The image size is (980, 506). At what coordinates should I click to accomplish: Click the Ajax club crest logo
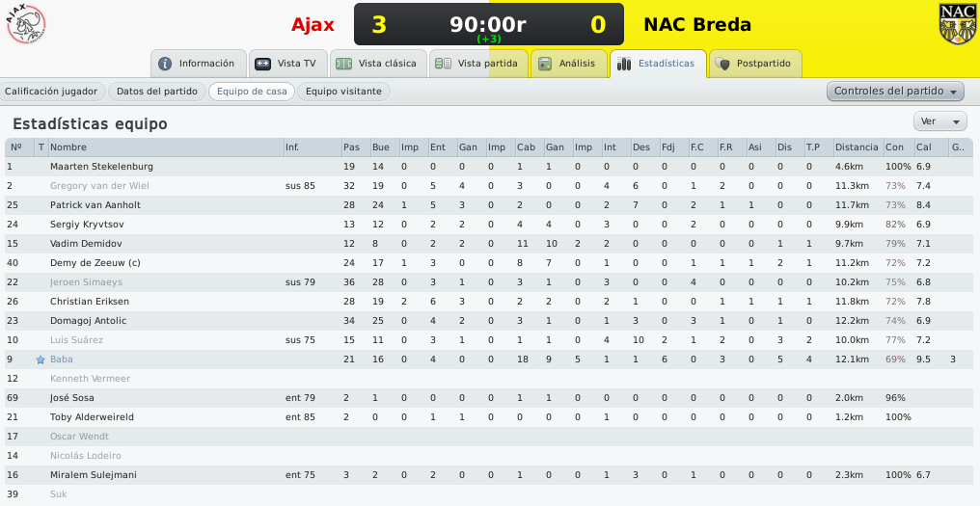(26, 23)
